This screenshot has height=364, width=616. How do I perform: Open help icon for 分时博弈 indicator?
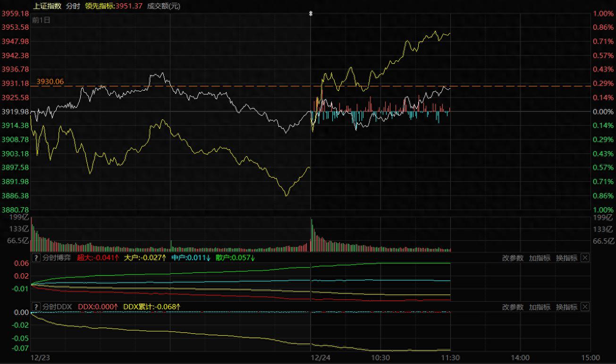click(x=36, y=258)
